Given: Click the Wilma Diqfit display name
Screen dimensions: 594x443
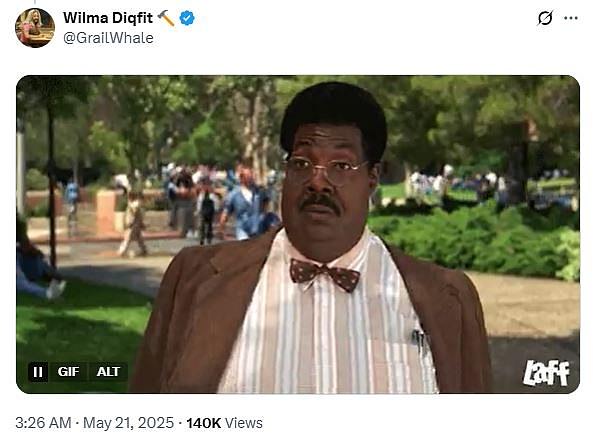Looking at the screenshot, I should 108,18.
